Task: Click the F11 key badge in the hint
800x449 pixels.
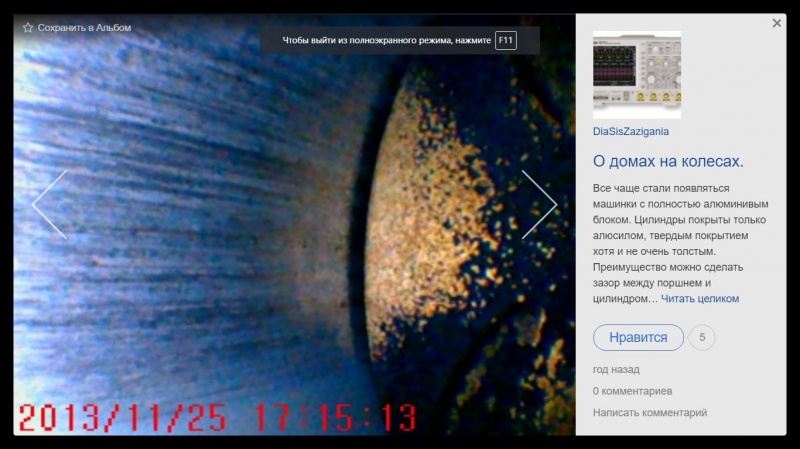Action: pos(506,41)
